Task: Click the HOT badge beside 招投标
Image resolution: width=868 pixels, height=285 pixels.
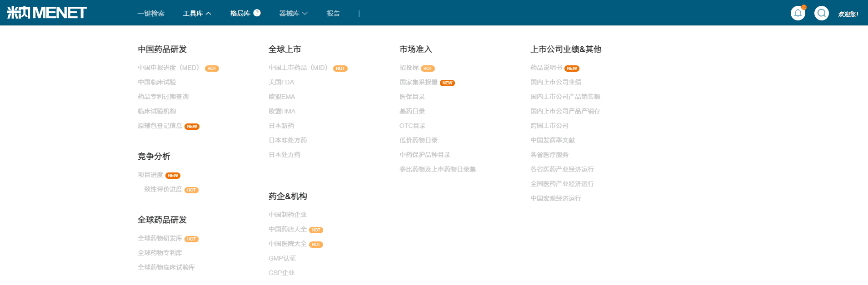Action: (428, 69)
